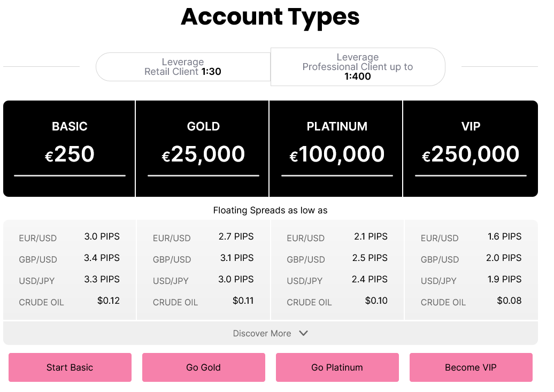Click the Basic EUR/USD 3.0 PIPS spread

(x=102, y=236)
